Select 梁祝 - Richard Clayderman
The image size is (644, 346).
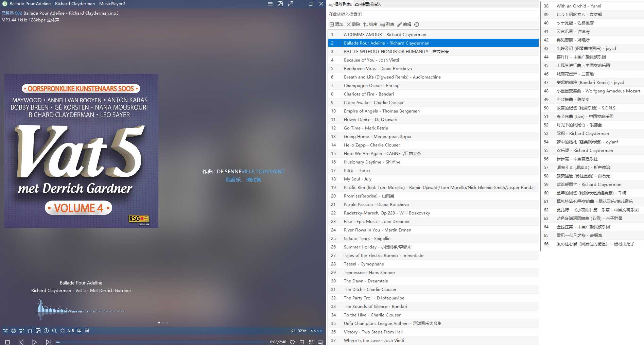click(x=592, y=133)
